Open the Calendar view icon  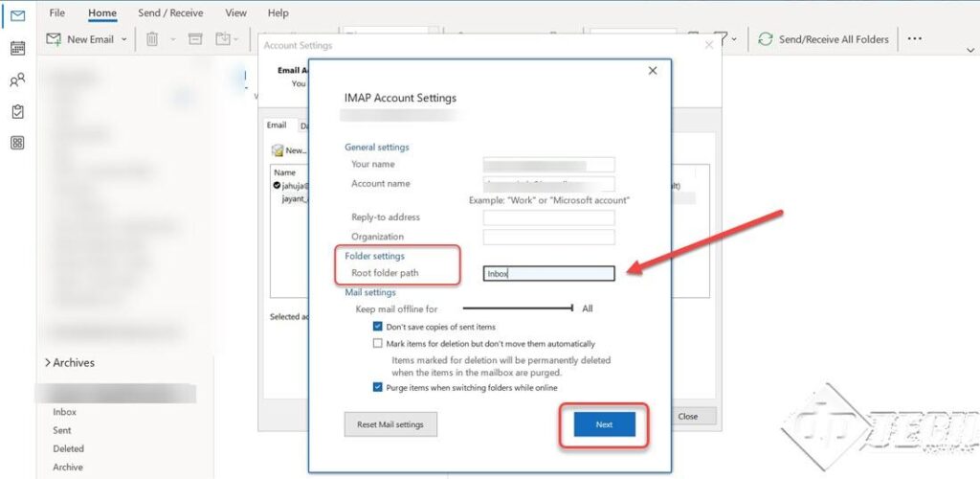[x=17, y=48]
